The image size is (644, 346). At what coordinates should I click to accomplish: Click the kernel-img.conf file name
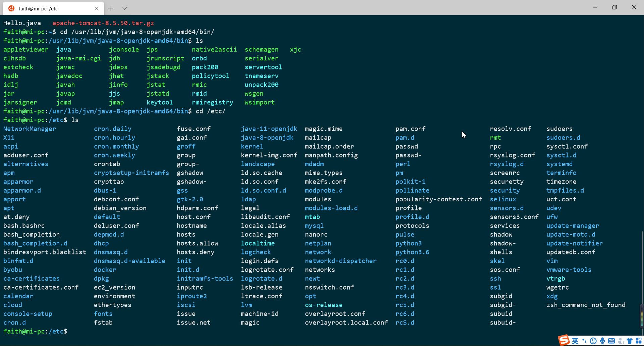click(269, 155)
